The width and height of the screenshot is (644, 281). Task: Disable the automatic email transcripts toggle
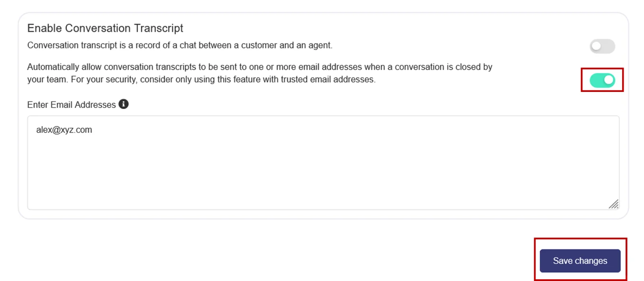coord(602,81)
